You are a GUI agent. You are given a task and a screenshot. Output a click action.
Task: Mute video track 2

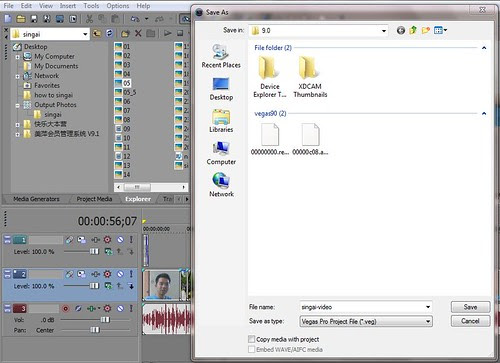pos(120,274)
